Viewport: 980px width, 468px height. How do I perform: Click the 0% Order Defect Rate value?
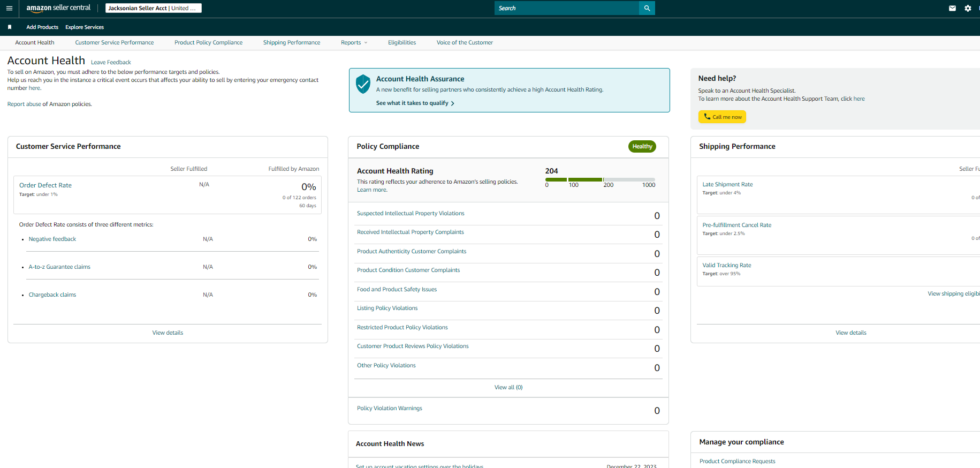click(309, 187)
